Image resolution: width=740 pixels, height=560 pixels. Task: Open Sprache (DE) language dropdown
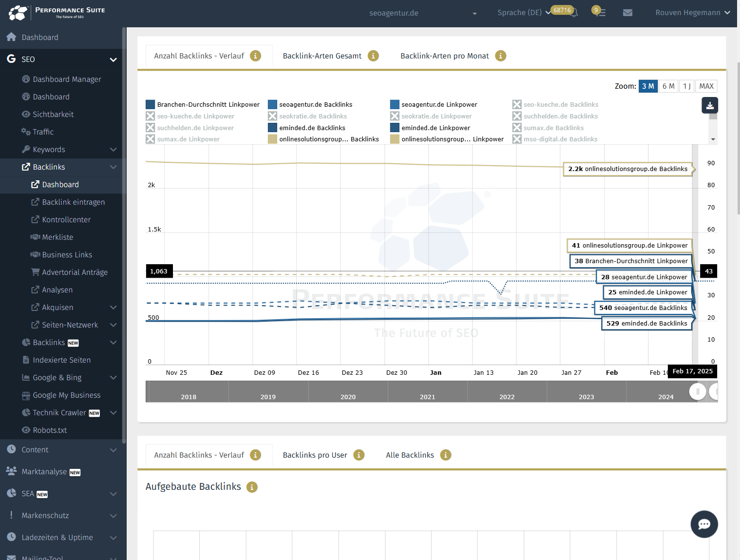(524, 13)
